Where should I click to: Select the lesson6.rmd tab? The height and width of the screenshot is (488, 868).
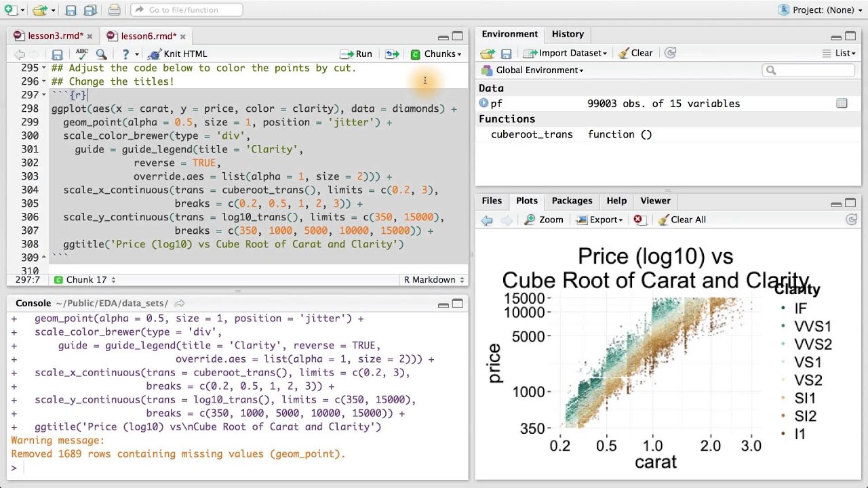(x=149, y=36)
